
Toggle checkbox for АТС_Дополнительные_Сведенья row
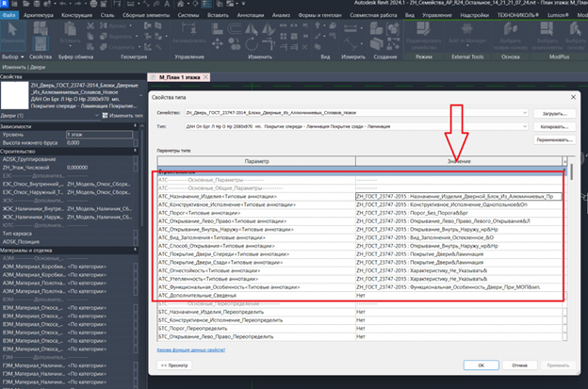[x=564, y=296]
